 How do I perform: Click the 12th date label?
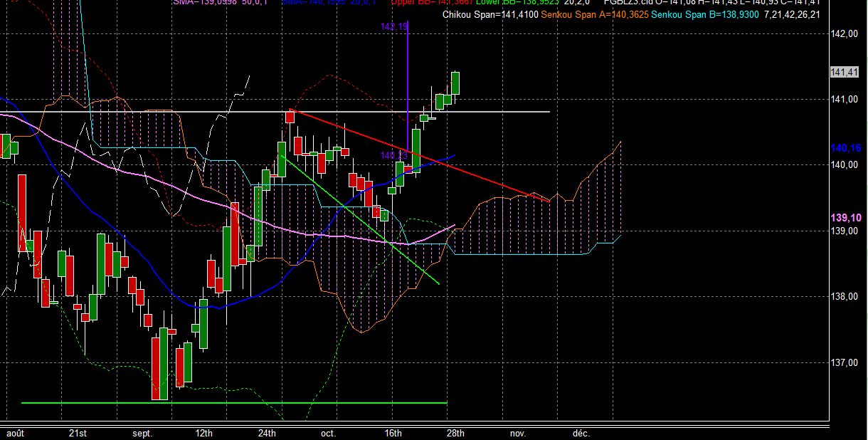(204, 433)
